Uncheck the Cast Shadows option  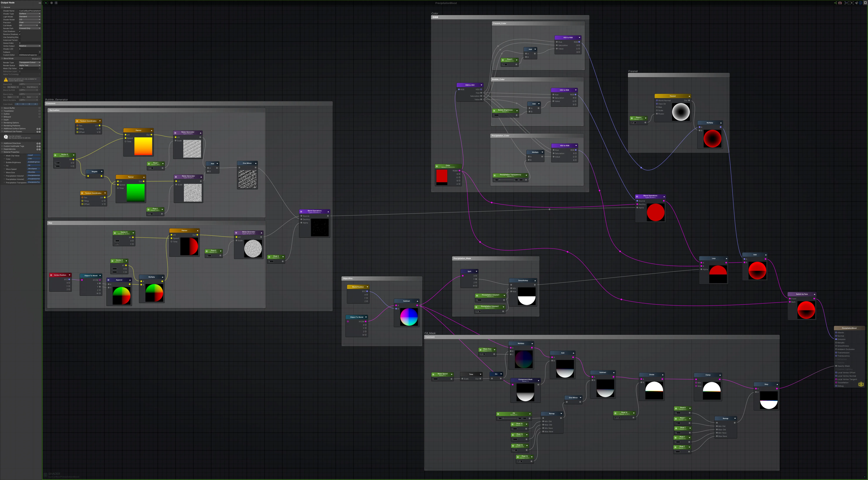pos(20,31)
